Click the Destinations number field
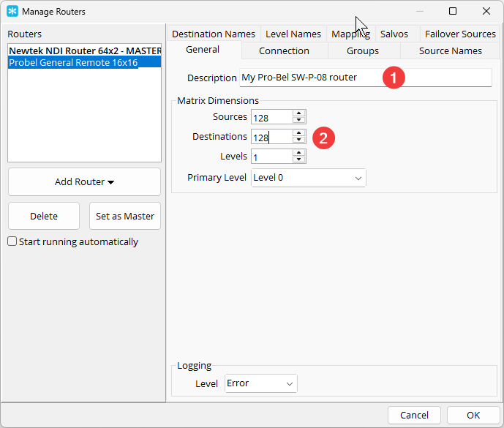The image size is (504, 428). pyautogui.click(x=272, y=137)
